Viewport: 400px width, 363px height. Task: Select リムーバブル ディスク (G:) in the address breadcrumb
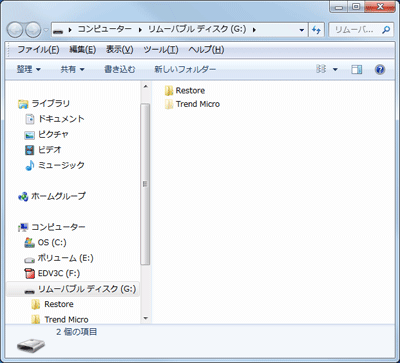[197, 29]
